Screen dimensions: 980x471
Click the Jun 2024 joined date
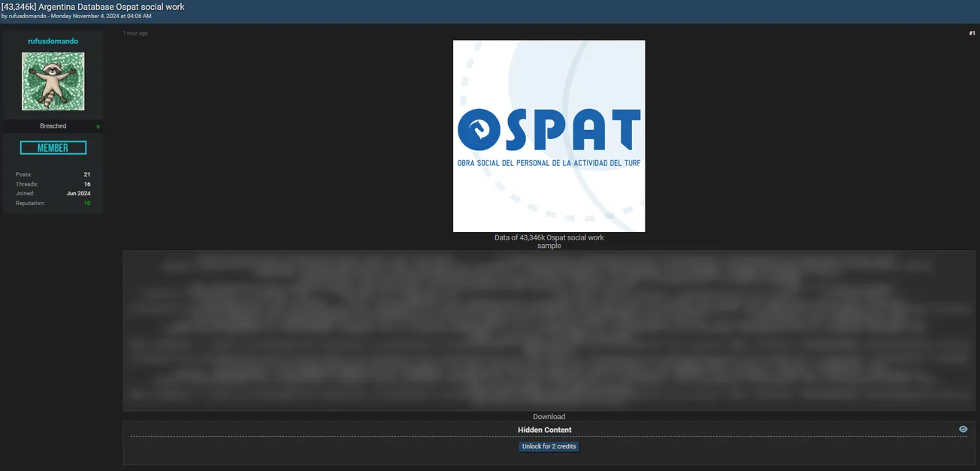tap(78, 194)
